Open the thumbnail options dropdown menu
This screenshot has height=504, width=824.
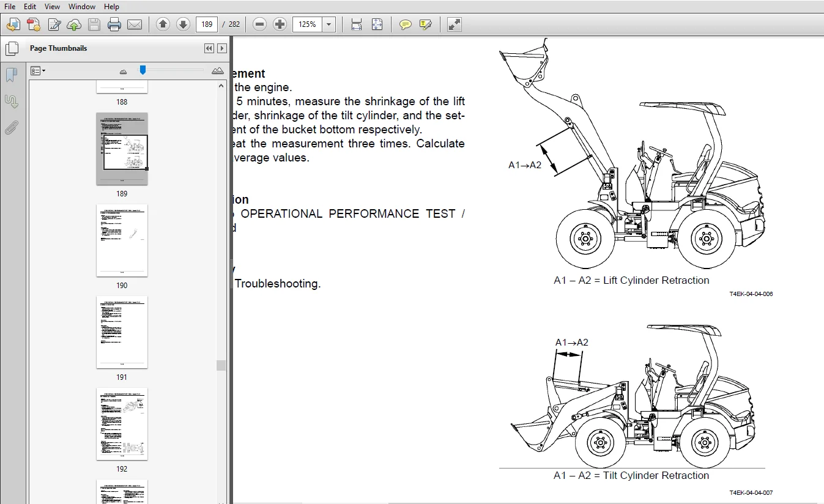[38, 71]
